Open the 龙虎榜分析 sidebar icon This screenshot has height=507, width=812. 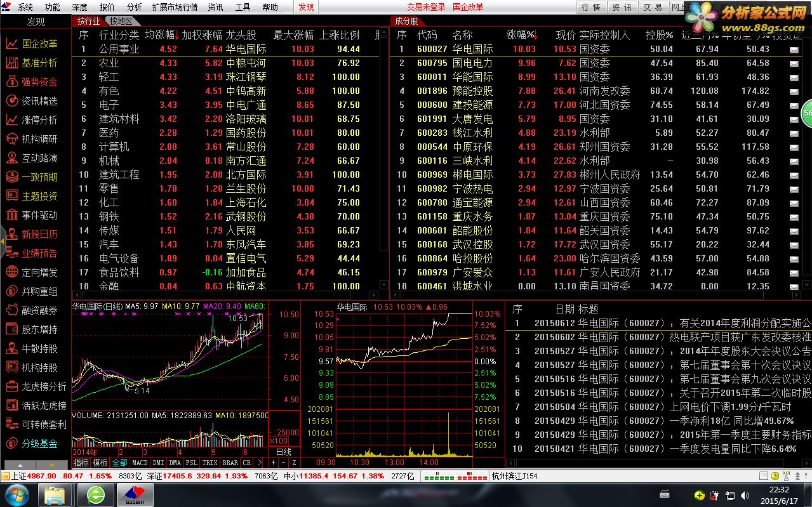(12, 386)
